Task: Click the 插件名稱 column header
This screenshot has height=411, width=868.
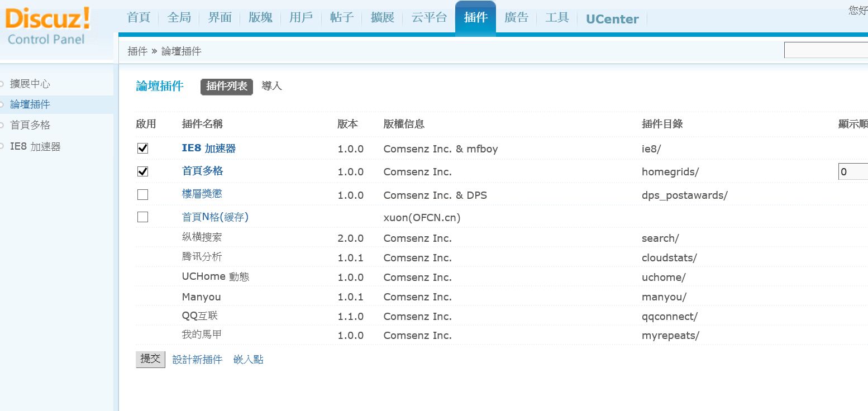Action: pyautogui.click(x=202, y=124)
